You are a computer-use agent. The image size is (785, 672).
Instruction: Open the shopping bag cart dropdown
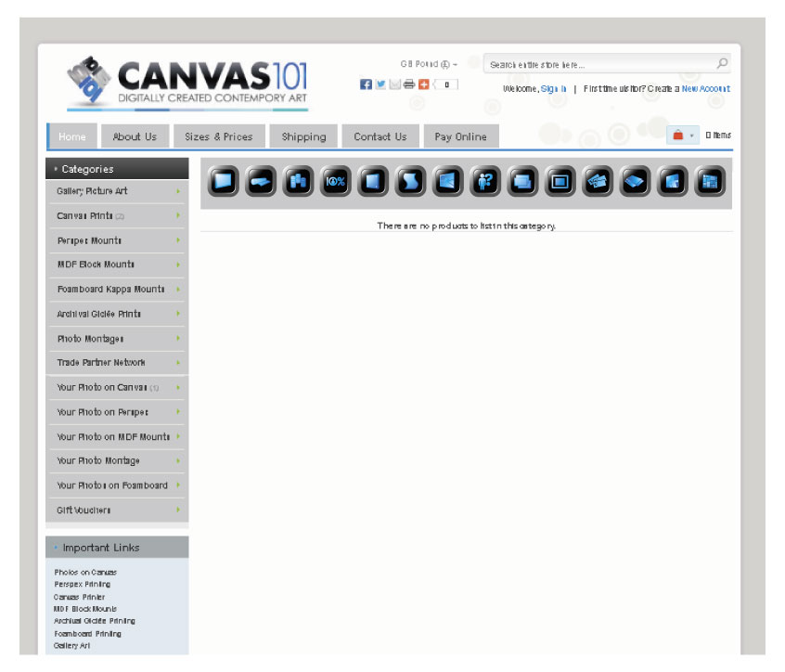682,136
